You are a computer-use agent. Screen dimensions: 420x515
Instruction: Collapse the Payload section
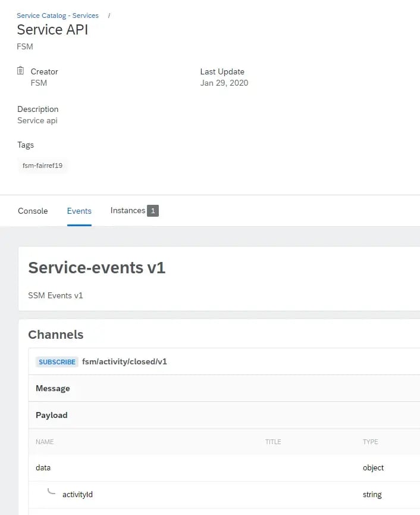click(52, 415)
